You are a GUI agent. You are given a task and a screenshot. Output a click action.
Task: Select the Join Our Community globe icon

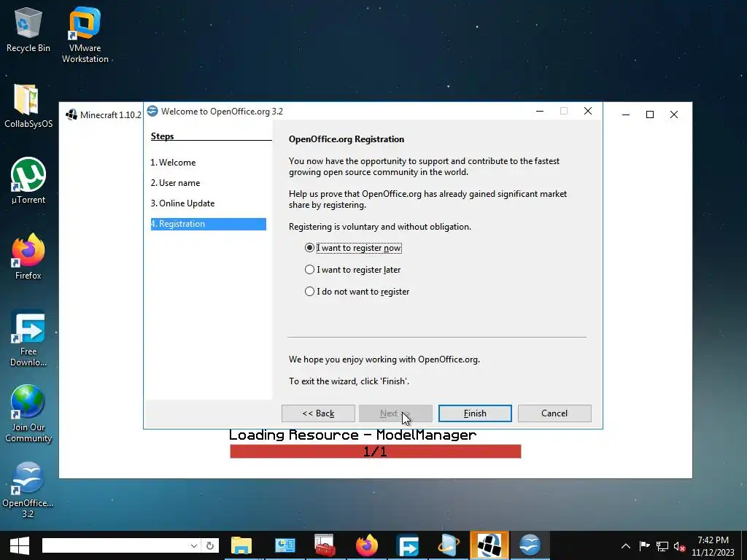coord(28,413)
